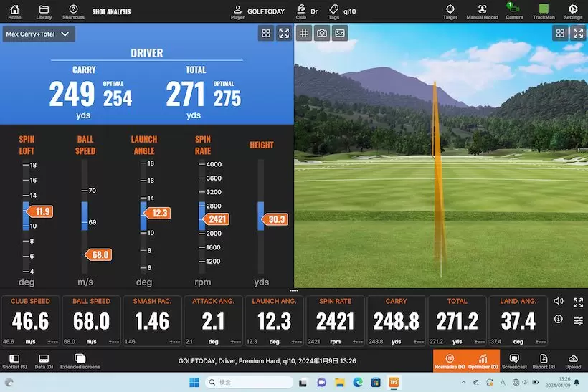
Task: Click the TrackMan device icon
Action: click(x=544, y=10)
